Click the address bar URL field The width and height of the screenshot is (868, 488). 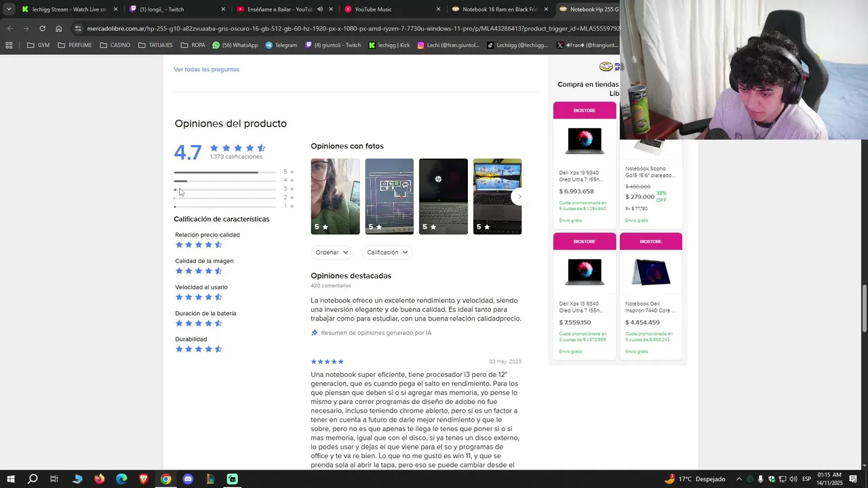(x=353, y=28)
